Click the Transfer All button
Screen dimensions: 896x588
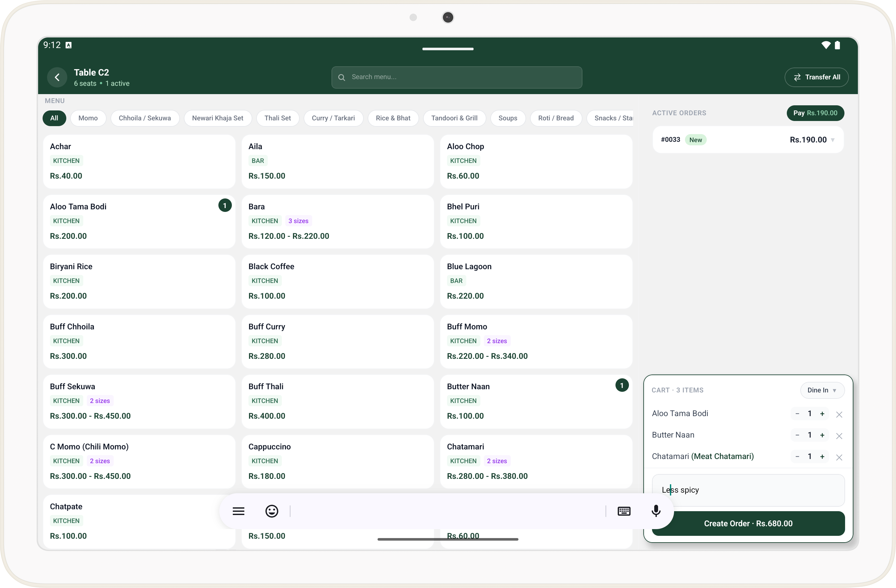tap(816, 77)
